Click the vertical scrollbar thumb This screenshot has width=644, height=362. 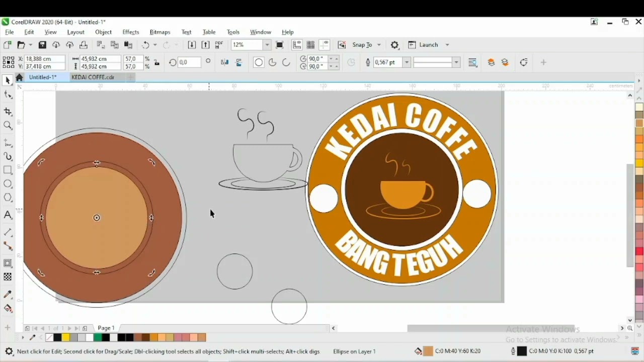tap(630, 216)
